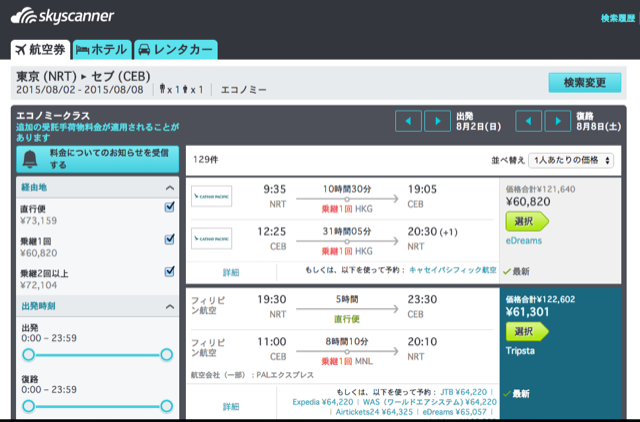Screen dimensions: 640x422
Task: Click the 2015/08/02 - 2015/08/08 dates
Action: pos(80,90)
